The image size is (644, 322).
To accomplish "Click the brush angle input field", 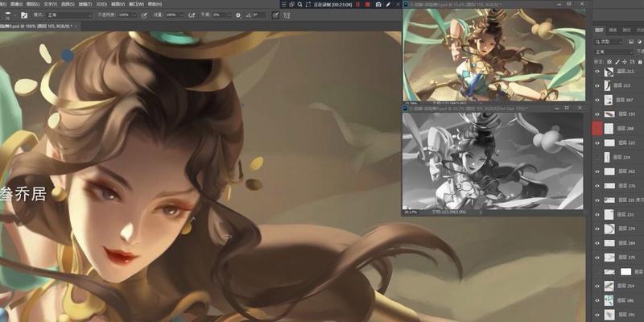I will 260,15.
